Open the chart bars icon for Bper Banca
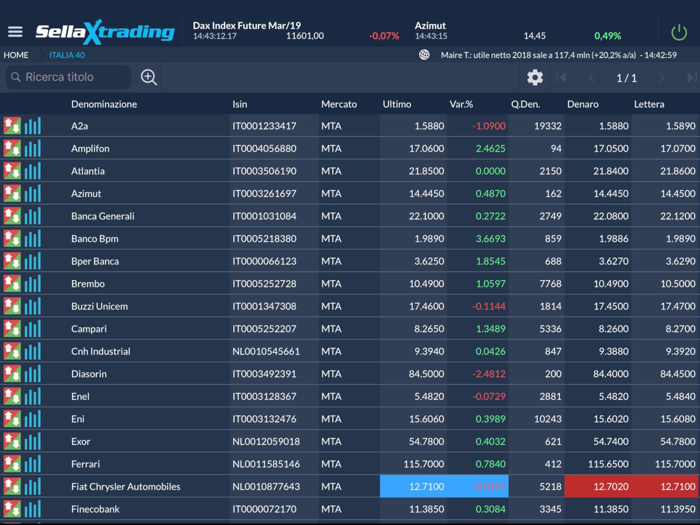700x525 pixels. point(33,261)
